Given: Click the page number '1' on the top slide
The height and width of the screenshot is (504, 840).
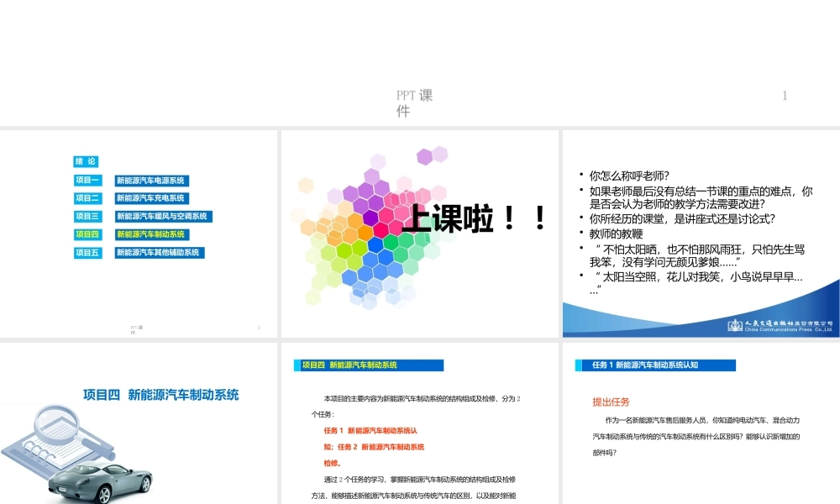Looking at the screenshot, I should (x=785, y=96).
